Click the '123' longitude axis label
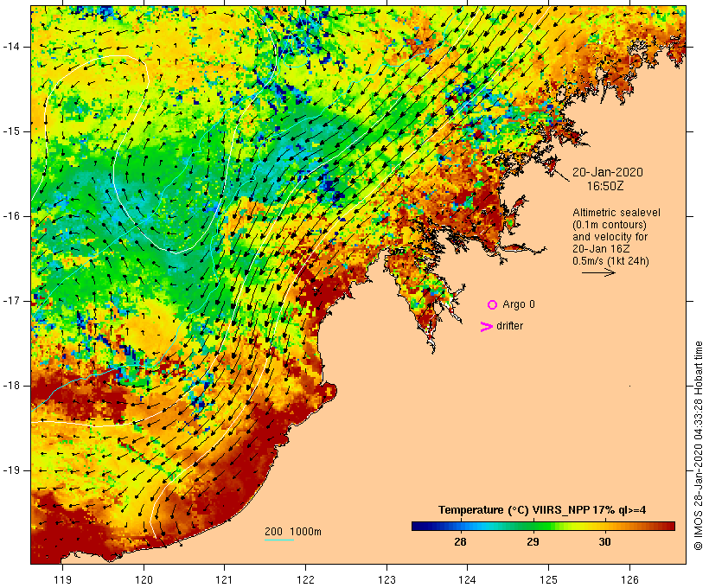The height and width of the screenshot is (588, 709). (x=386, y=579)
